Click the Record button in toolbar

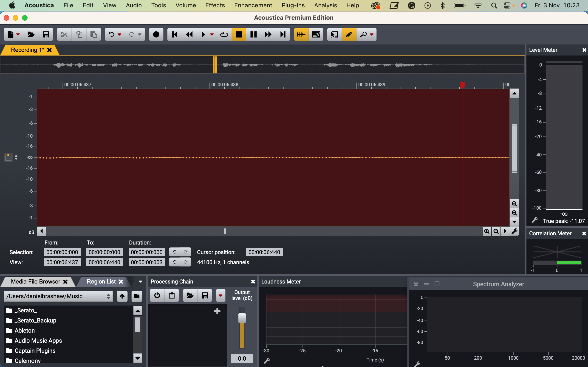tap(156, 34)
